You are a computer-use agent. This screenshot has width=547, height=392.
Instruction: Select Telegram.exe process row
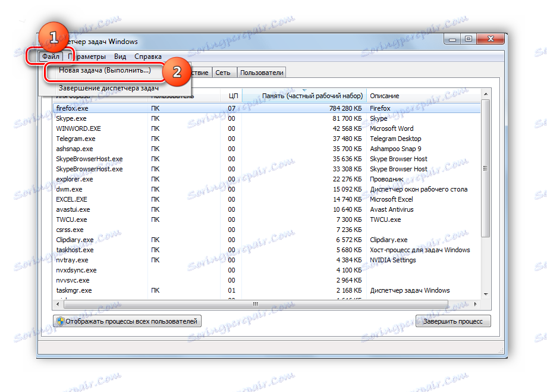click(x=267, y=139)
